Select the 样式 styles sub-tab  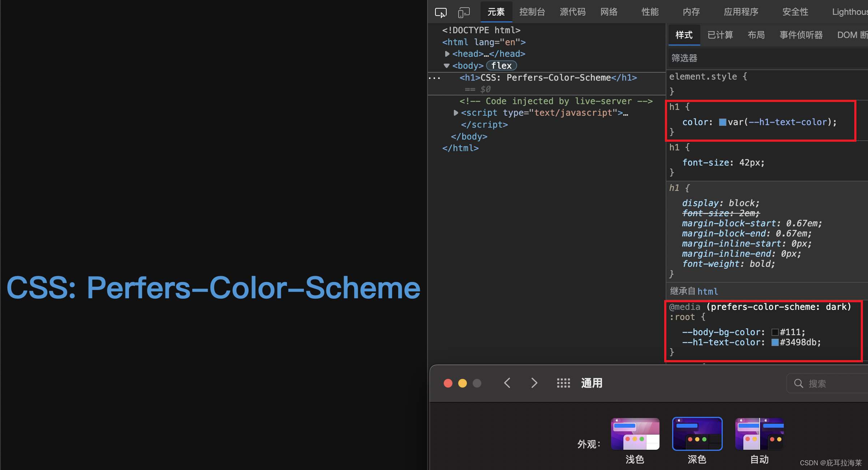[684, 35]
